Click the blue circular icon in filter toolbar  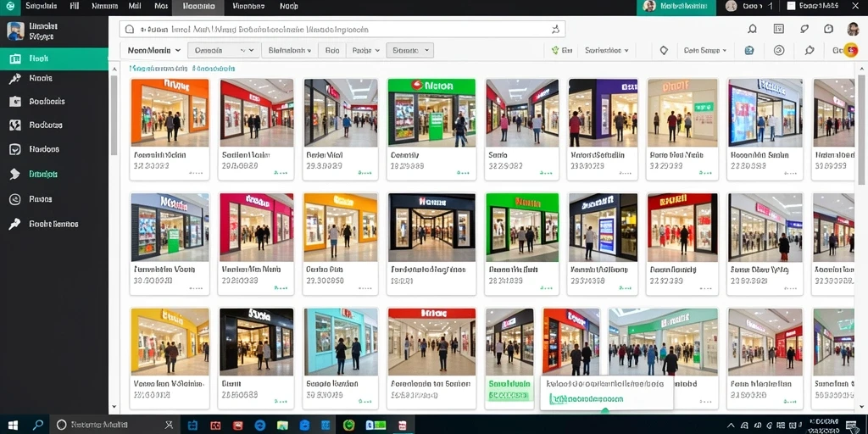click(749, 50)
